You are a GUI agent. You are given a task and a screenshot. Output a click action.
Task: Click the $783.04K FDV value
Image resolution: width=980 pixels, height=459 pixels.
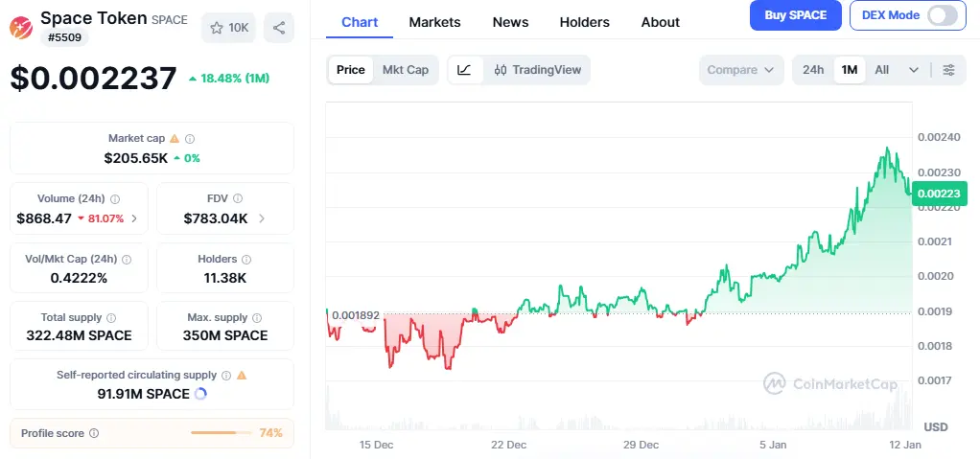tap(216, 218)
